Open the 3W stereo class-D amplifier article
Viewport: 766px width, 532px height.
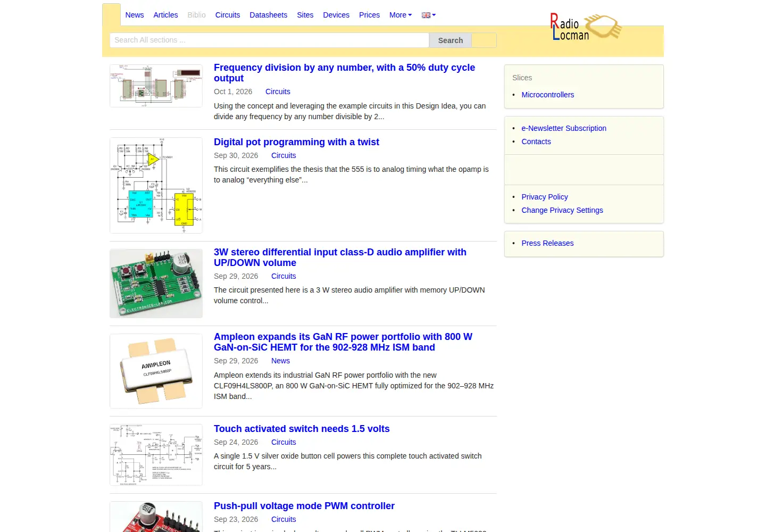pos(340,257)
